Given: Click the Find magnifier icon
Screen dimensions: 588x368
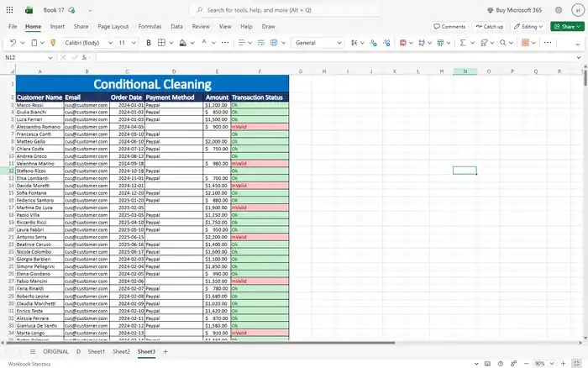Looking at the screenshot, I should click(x=503, y=43).
